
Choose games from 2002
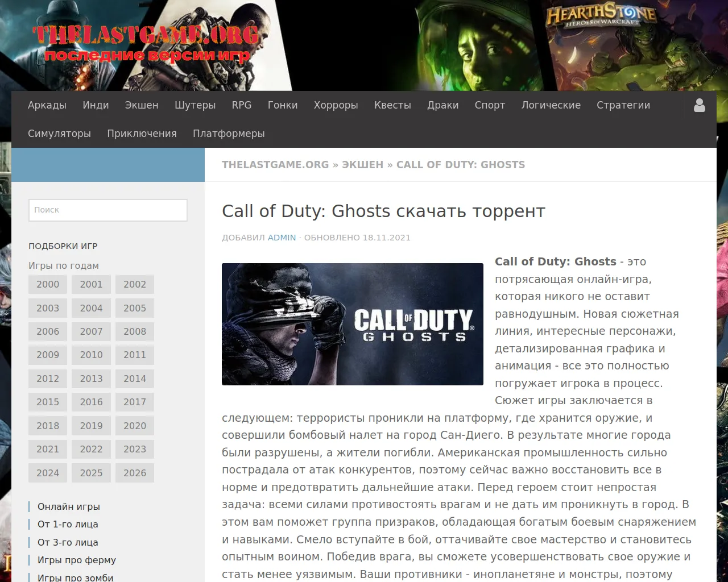point(135,285)
